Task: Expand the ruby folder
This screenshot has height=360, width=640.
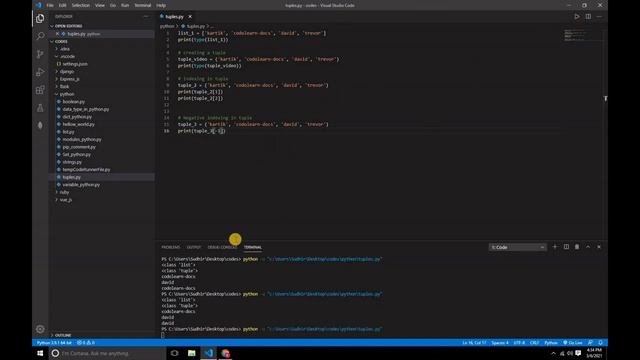Action: point(64,192)
